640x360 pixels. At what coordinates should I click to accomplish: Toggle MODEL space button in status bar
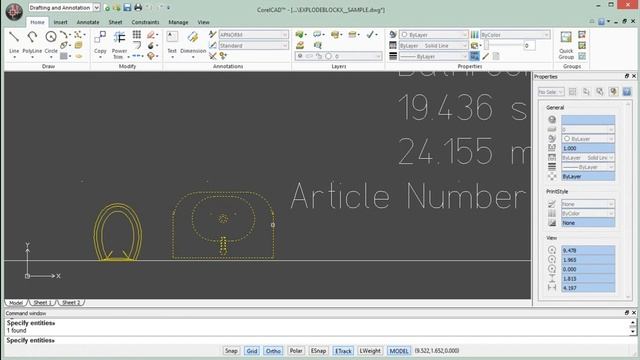pyautogui.click(x=399, y=351)
